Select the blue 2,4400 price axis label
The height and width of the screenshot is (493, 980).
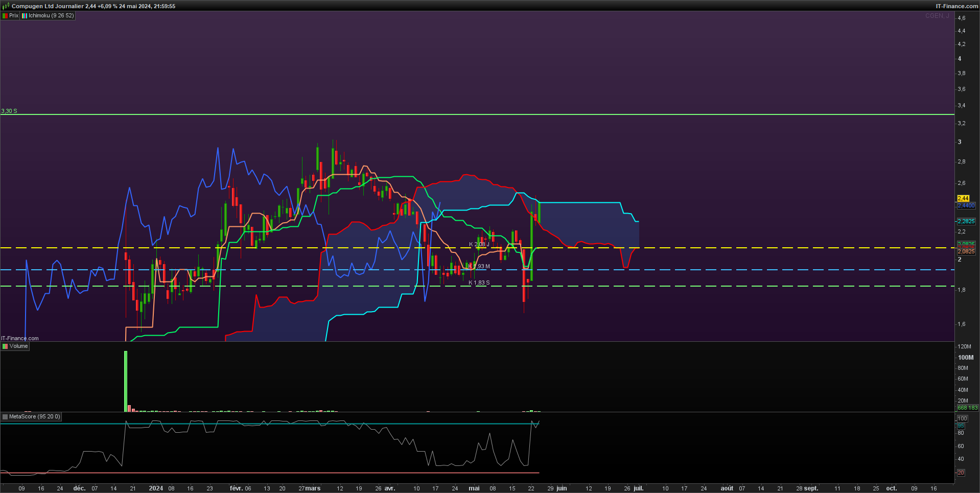tap(966, 205)
